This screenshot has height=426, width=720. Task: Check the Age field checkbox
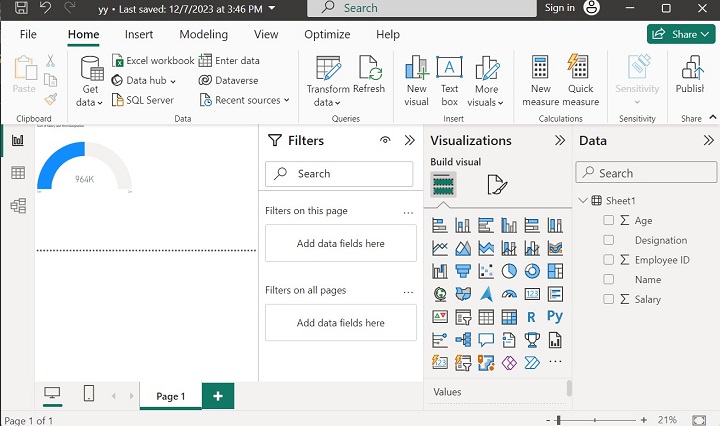pyautogui.click(x=609, y=221)
